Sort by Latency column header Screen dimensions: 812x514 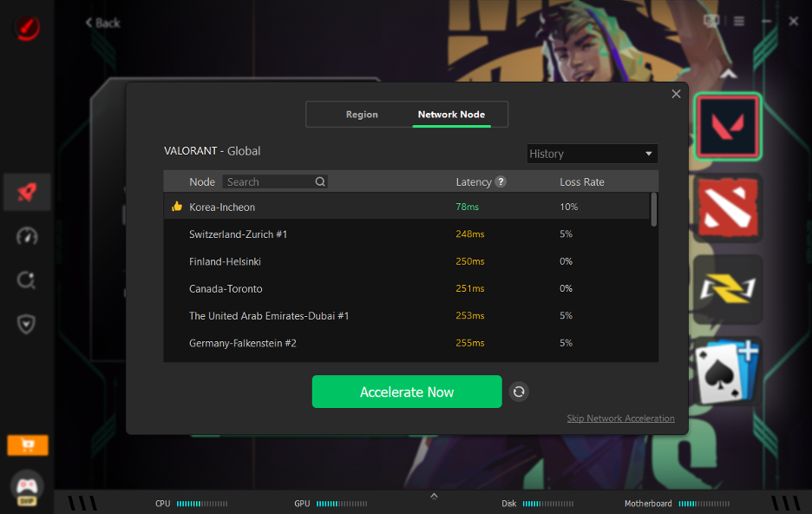click(474, 181)
